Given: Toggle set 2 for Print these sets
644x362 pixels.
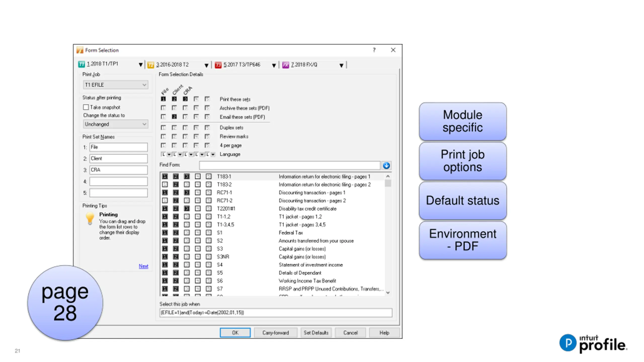Looking at the screenshot, I should coord(174,99).
